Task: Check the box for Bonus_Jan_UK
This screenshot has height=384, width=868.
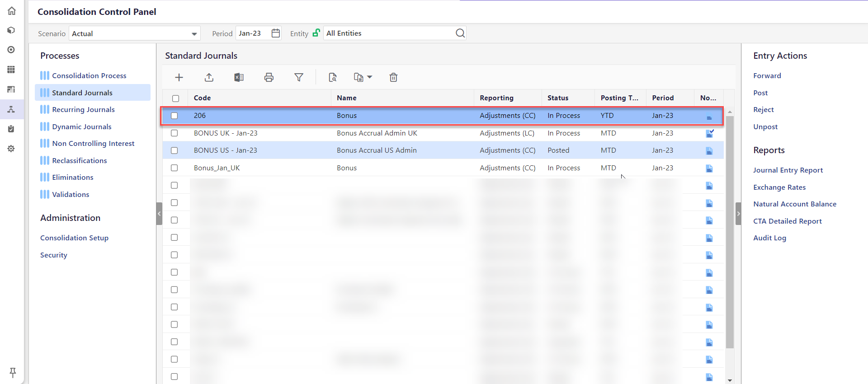Action: coord(174,168)
